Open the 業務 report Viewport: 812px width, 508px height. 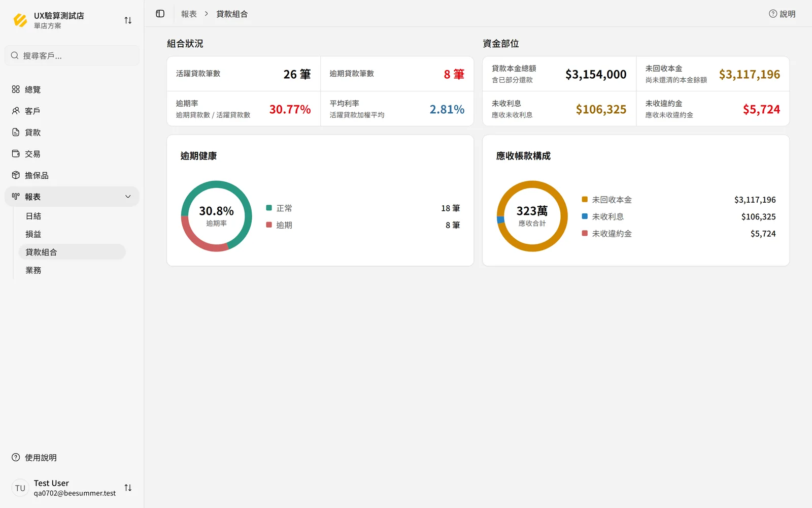72,270
